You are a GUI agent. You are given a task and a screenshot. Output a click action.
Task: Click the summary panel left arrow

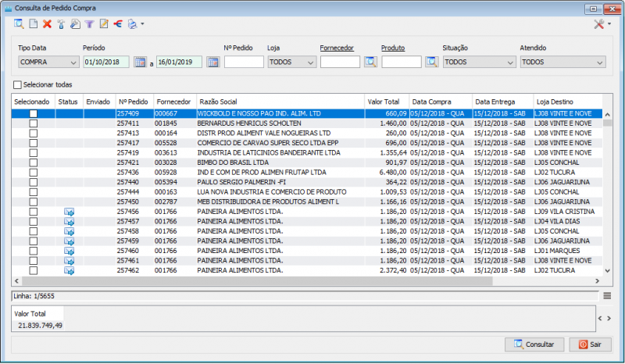point(600,318)
